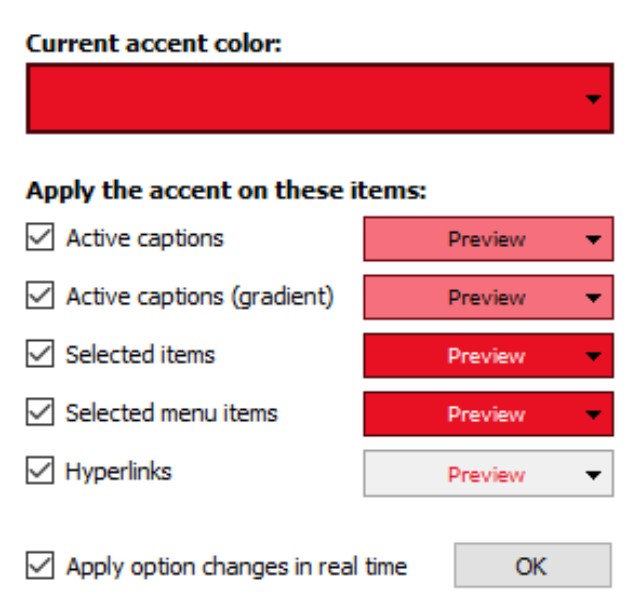
Task: Disable the Selected items checkbox
Action: (40, 355)
